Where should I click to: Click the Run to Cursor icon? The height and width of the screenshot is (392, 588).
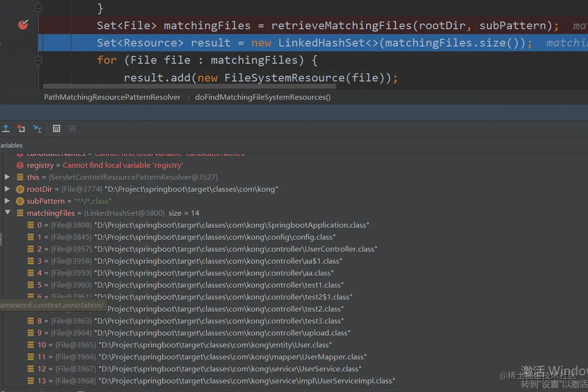pyautogui.click(x=37, y=128)
